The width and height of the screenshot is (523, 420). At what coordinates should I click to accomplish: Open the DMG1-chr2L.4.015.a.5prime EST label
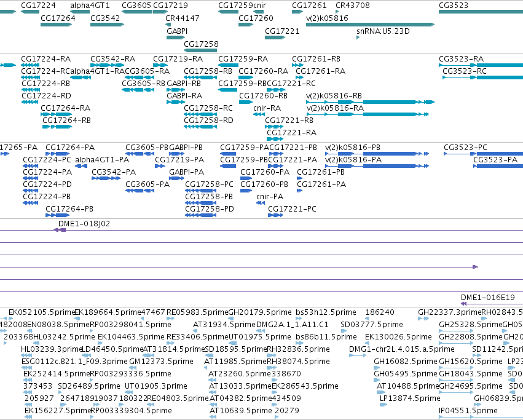click(x=401, y=349)
